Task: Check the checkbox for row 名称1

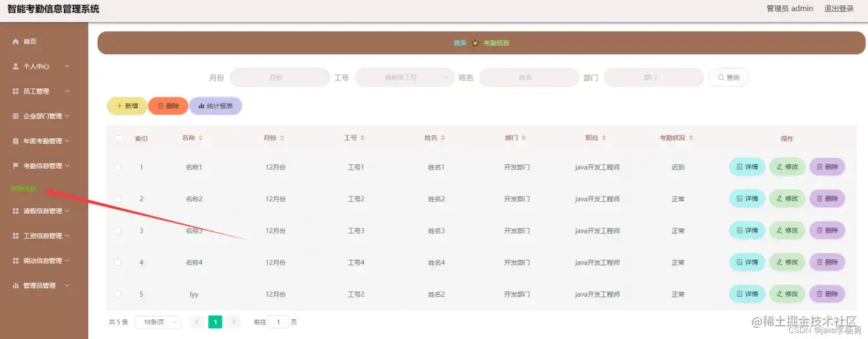Action: pos(119,167)
